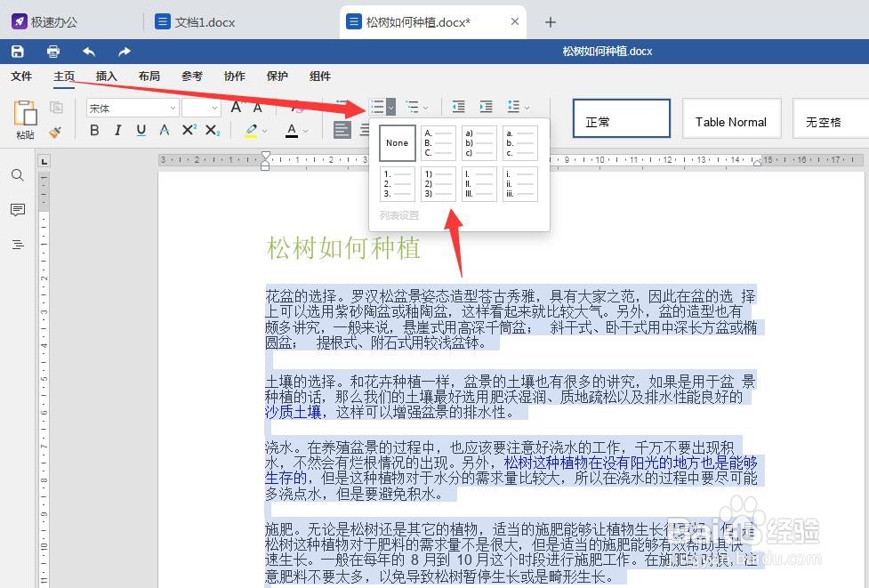Redo the last action
869x588 pixels.
(125, 52)
